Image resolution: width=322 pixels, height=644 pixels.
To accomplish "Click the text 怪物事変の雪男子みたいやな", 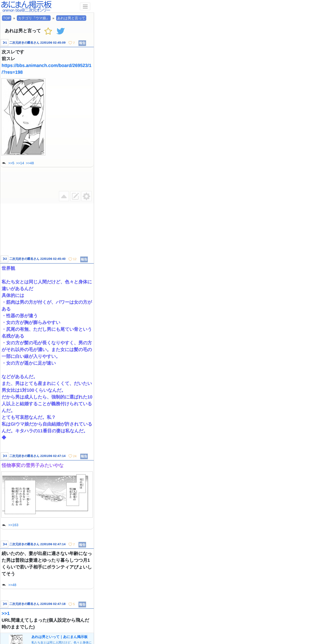I will (33, 465).
